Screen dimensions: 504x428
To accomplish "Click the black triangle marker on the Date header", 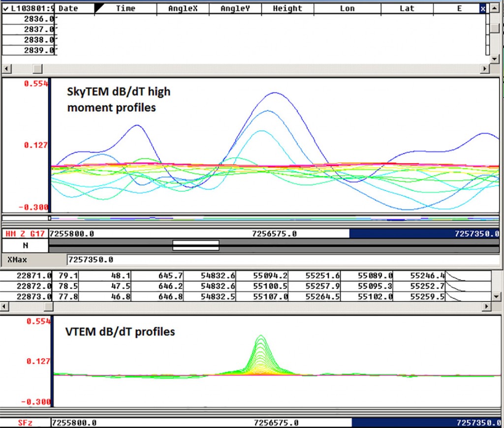I will click(x=98, y=8).
